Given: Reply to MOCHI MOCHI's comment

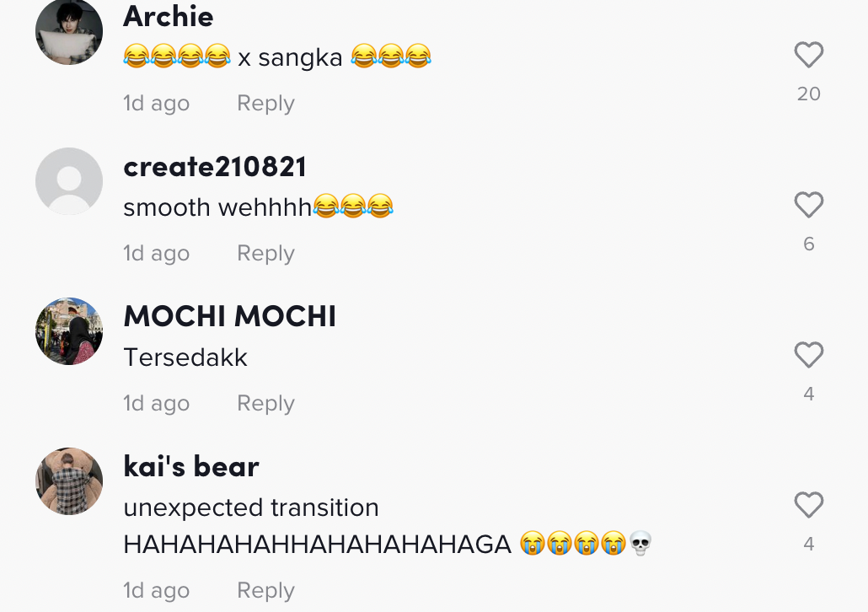Looking at the screenshot, I should coord(265,404).
